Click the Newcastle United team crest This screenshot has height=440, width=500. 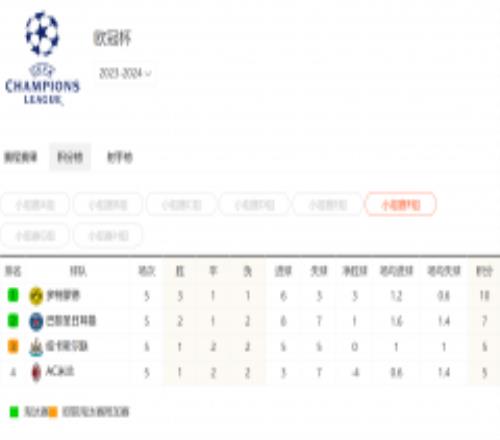click(36, 347)
